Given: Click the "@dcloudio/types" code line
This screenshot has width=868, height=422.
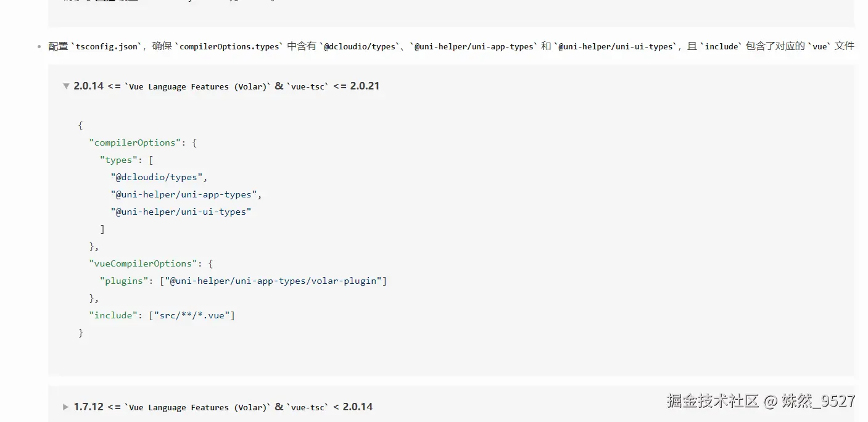Looking at the screenshot, I should click(159, 177).
